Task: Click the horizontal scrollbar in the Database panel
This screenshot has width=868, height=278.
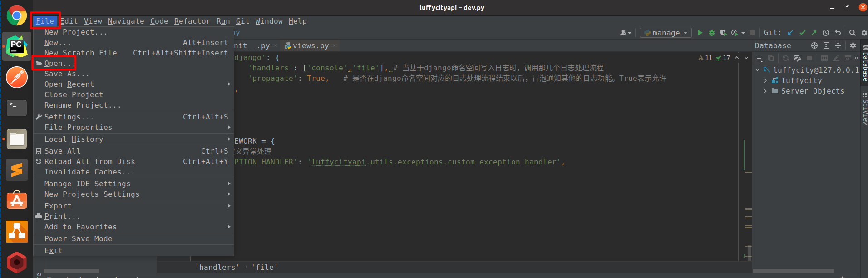Action: (793, 271)
